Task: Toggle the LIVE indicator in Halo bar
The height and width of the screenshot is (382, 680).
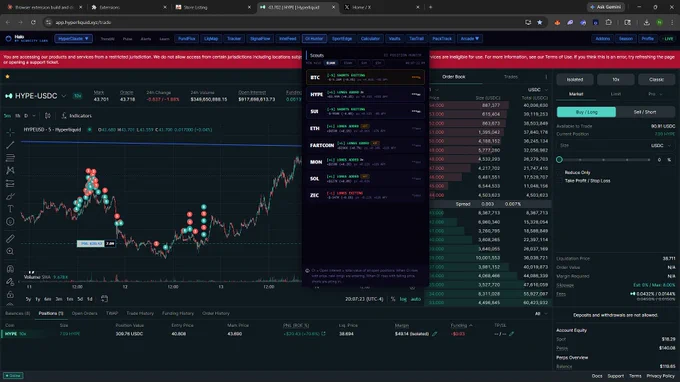Action: click(x=668, y=39)
